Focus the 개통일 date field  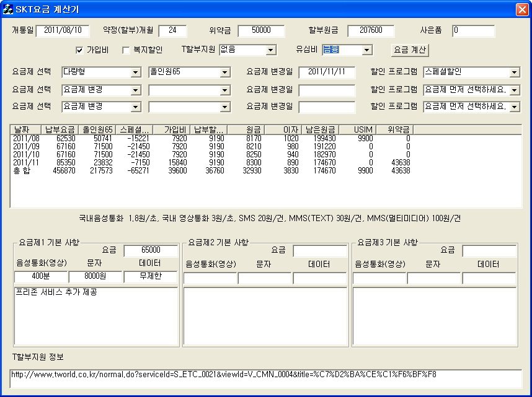(63, 30)
